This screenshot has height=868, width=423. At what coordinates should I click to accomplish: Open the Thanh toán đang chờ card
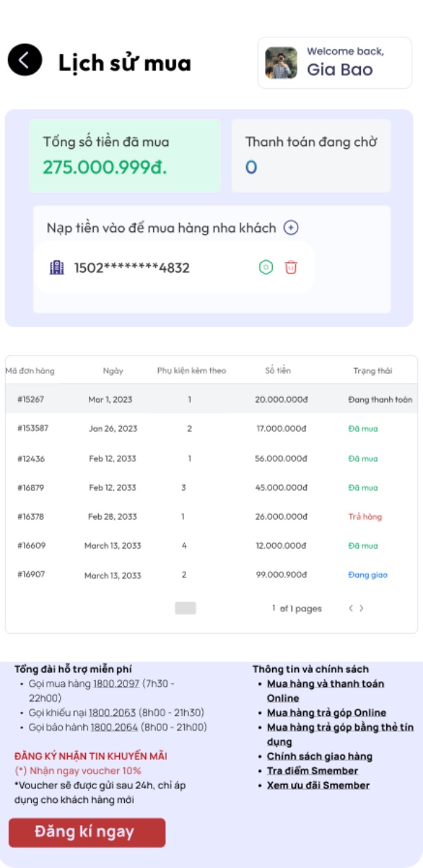pos(311,156)
